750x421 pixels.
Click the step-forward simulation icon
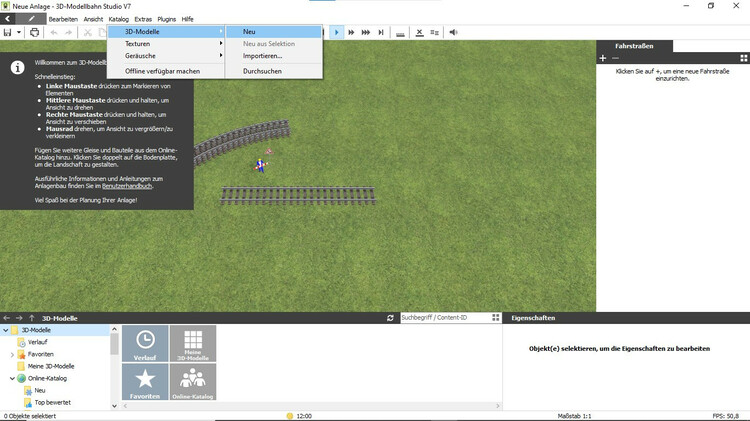381,32
